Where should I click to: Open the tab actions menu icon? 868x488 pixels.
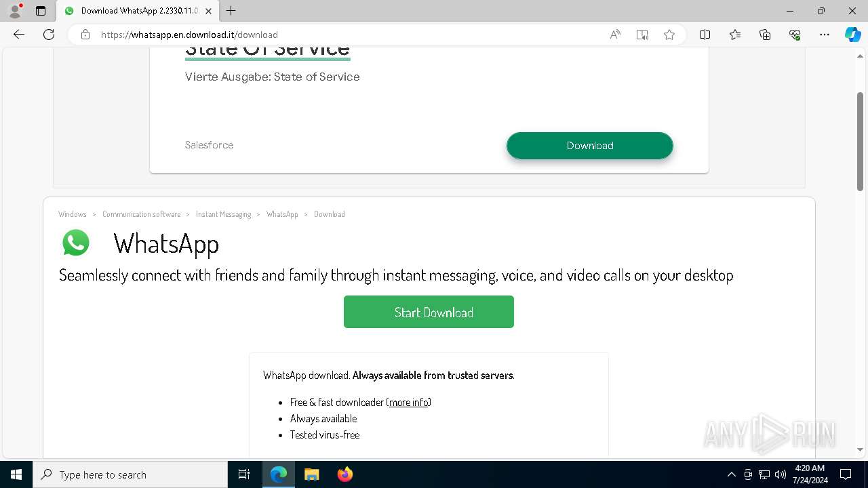[x=41, y=11]
